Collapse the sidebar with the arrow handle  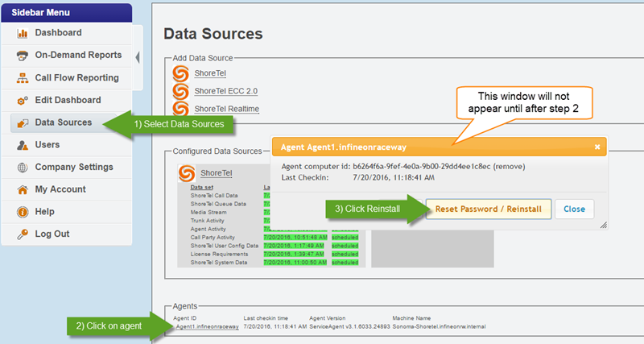click(137, 56)
